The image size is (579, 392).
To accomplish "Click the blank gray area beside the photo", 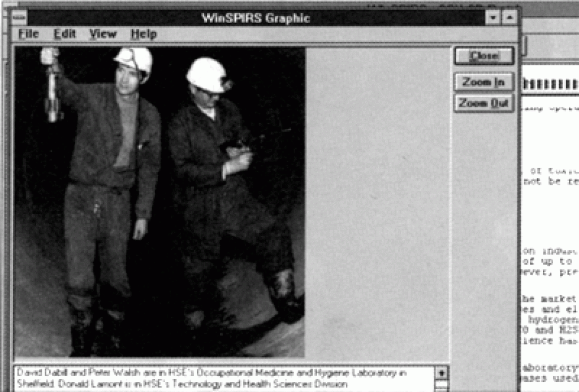I will pos(377,202).
